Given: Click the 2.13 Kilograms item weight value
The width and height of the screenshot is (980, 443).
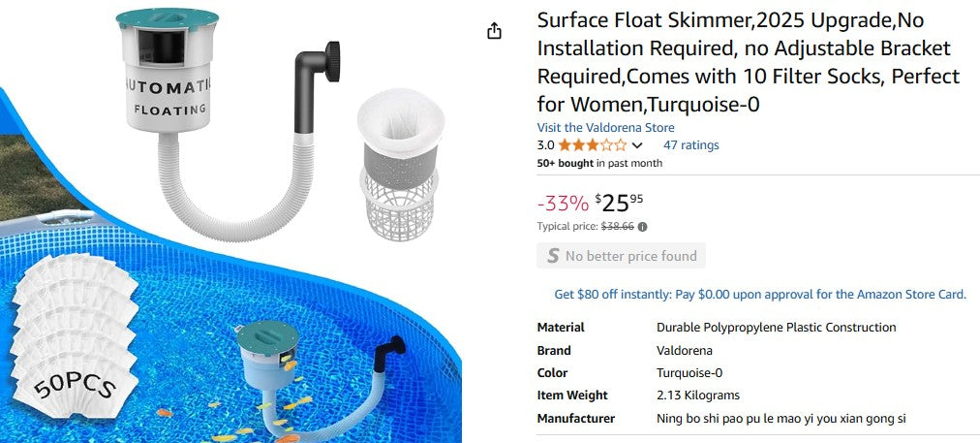Looking at the screenshot, I should [x=697, y=396].
